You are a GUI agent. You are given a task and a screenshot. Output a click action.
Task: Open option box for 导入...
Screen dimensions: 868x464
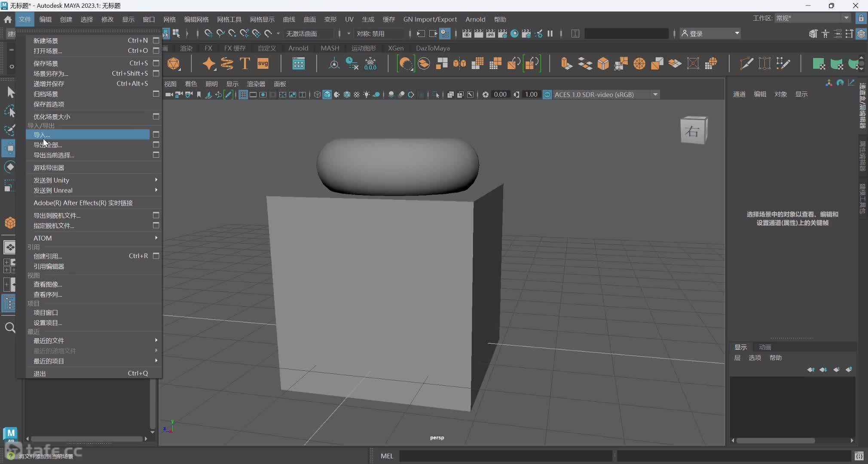(x=156, y=134)
